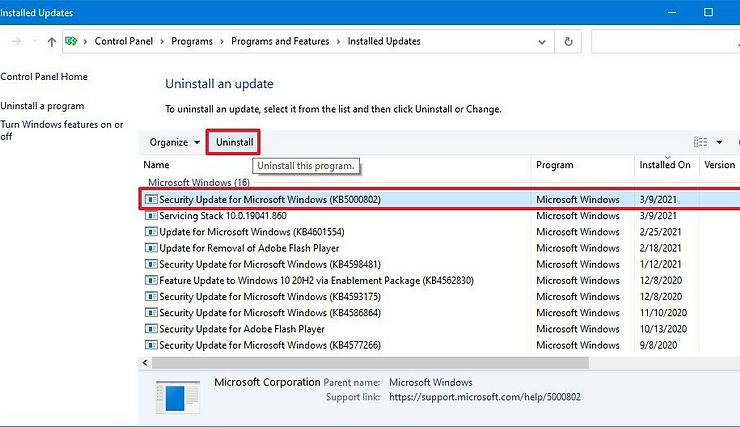Click the icon beside KB4601554 entry
The image size is (740, 427).
(151, 232)
